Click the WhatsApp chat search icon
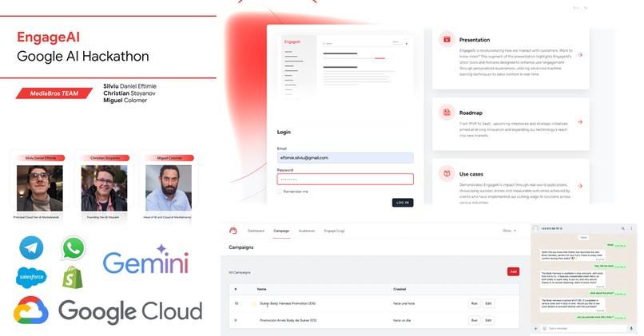 pyautogui.click(x=623, y=228)
